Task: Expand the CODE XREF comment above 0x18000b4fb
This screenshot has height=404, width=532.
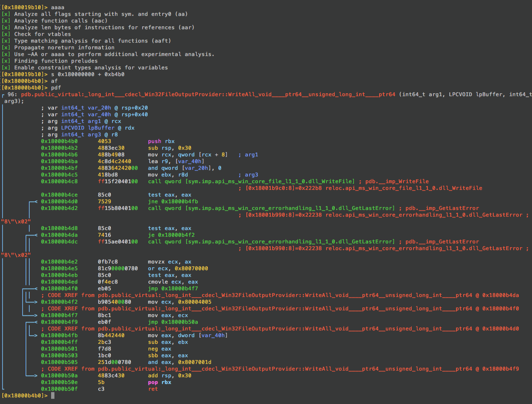Action: [x=191, y=328]
